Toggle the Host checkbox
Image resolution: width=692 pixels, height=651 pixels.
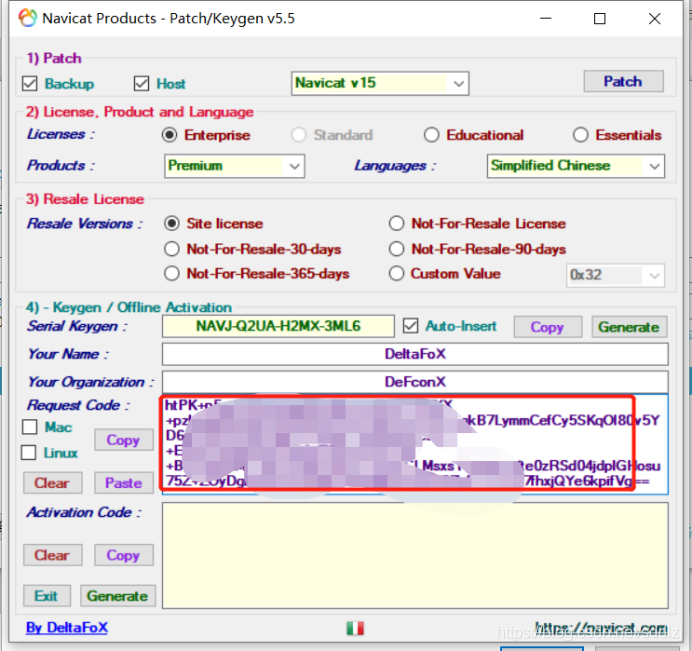click(x=141, y=83)
